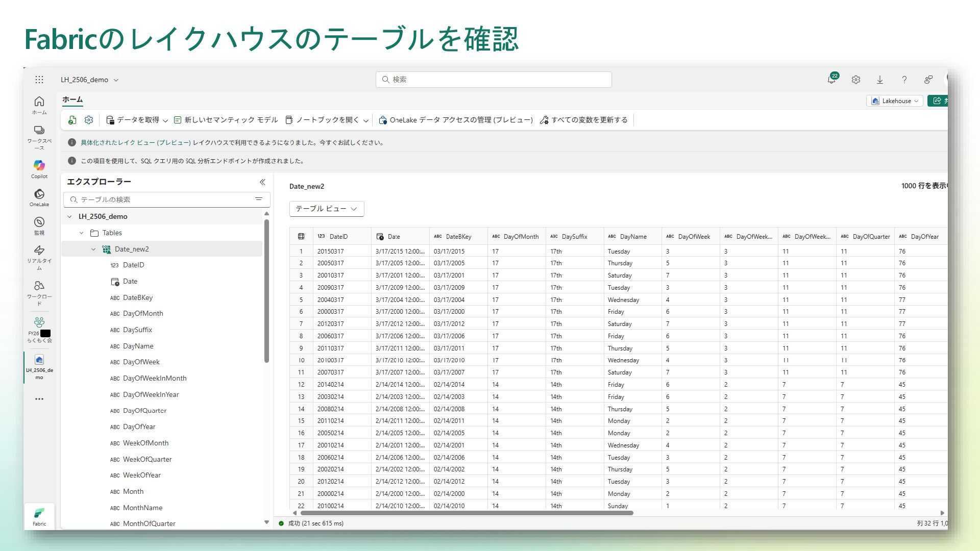Image resolution: width=980 pixels, height=551 pixels.
Task: Select LH_2506_demo item in left sidebar
Action: coord(39,367)
